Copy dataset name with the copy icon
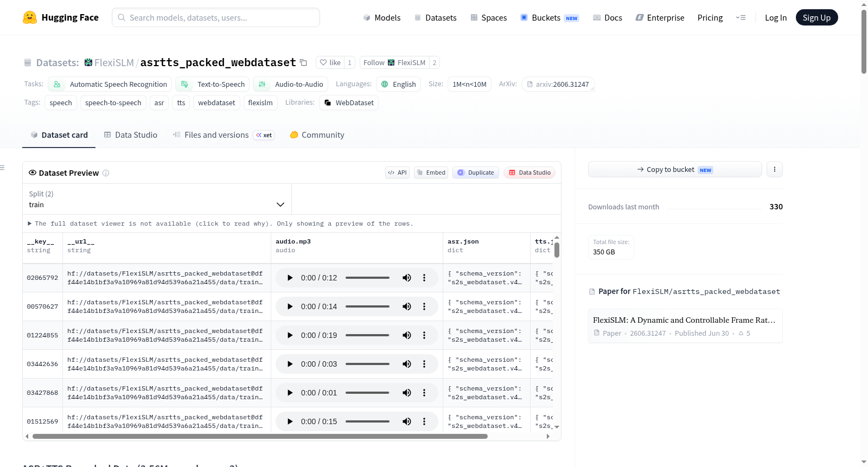Image resolution: width=868 pixels, height=467 pixels. coord(303,63)
